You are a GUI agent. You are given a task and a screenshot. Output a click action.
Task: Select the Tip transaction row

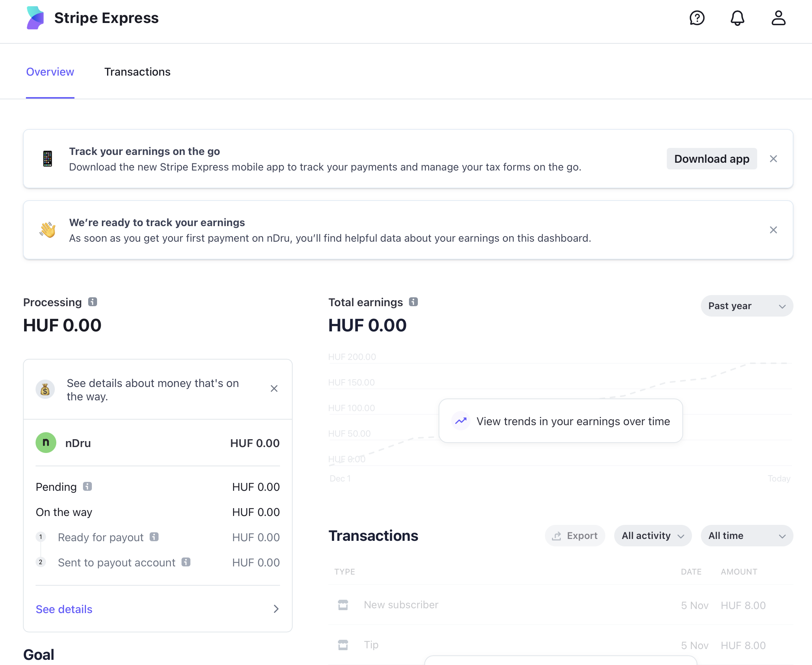coord(560,645)
